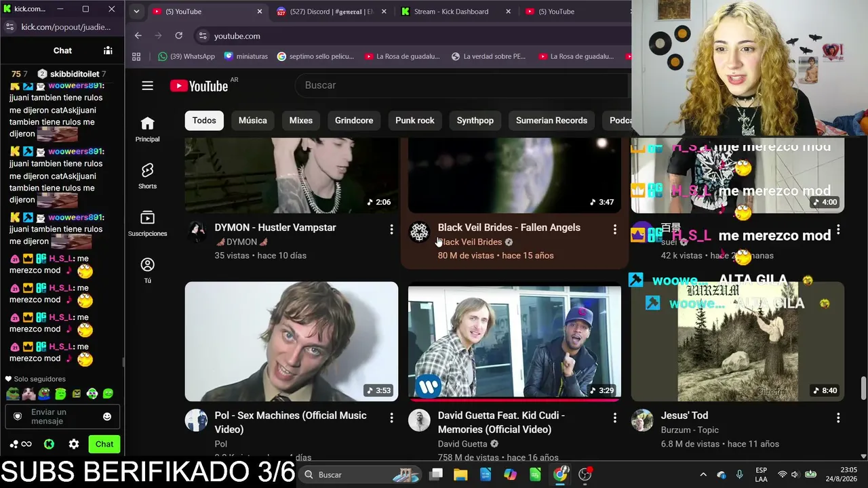Switch to the Discord #general tab
868x488 pixels.
332,12
